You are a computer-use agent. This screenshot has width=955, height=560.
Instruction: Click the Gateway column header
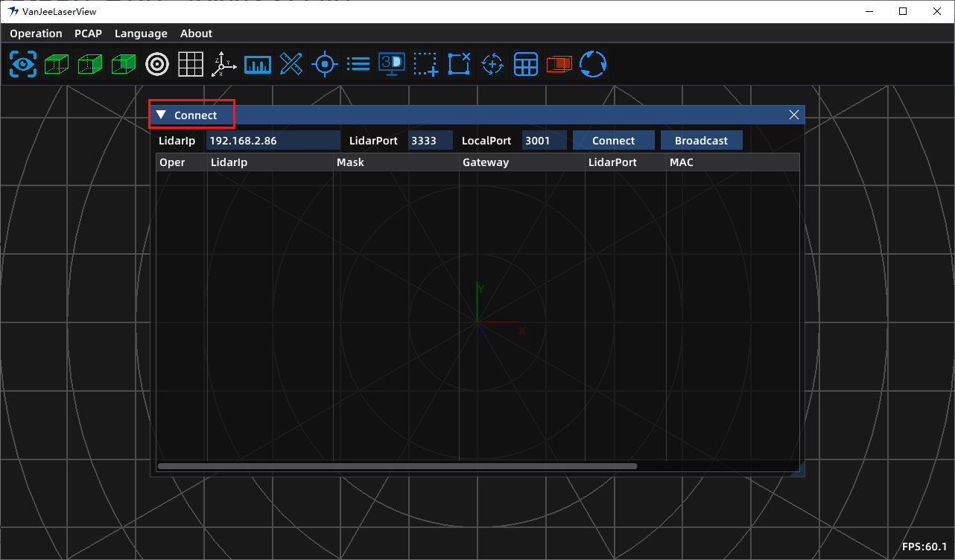coord(522,162)
